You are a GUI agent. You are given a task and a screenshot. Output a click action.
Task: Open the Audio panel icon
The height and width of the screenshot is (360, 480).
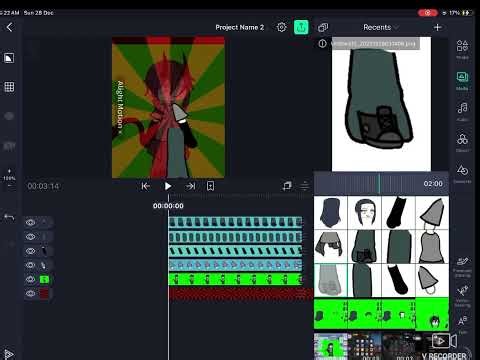[x=462, y=111]
